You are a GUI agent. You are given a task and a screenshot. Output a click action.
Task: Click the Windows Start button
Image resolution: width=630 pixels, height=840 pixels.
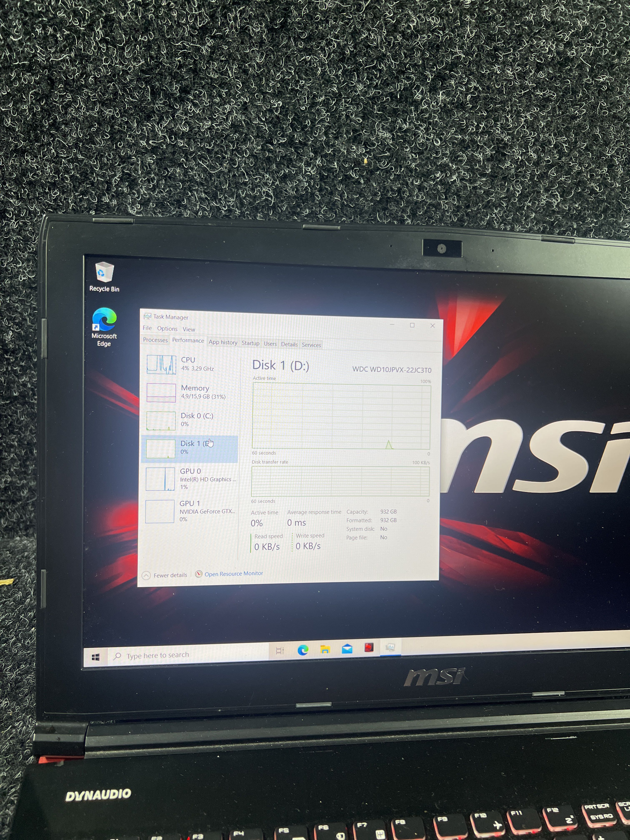coord(96,657)
